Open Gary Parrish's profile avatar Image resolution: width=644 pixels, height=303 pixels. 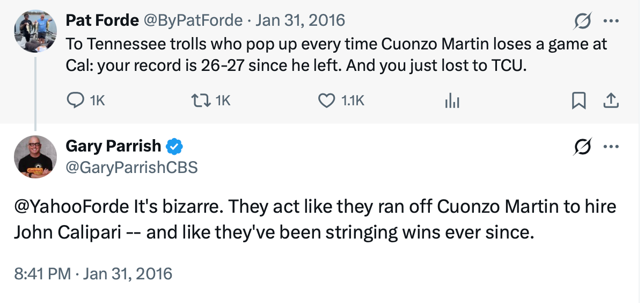coord(35,156)
